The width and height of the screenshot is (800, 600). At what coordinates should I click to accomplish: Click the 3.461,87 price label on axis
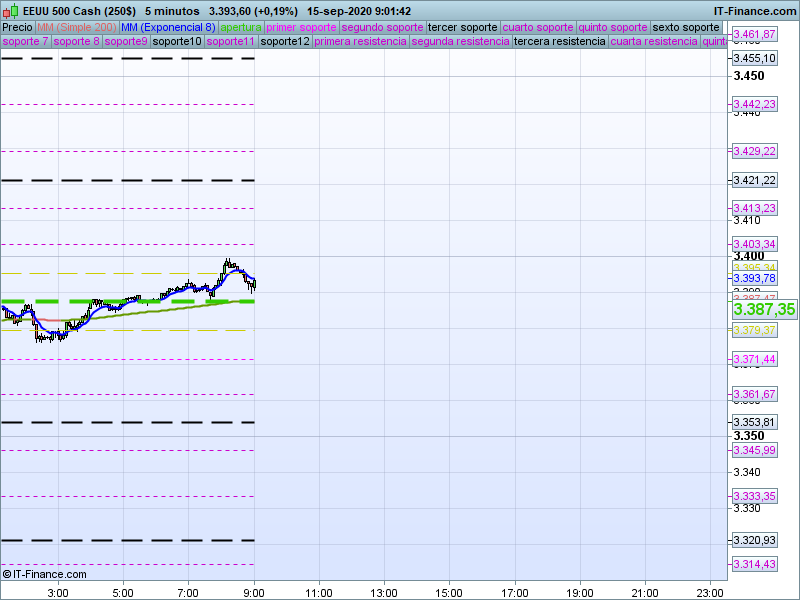(x=754, y=34)
